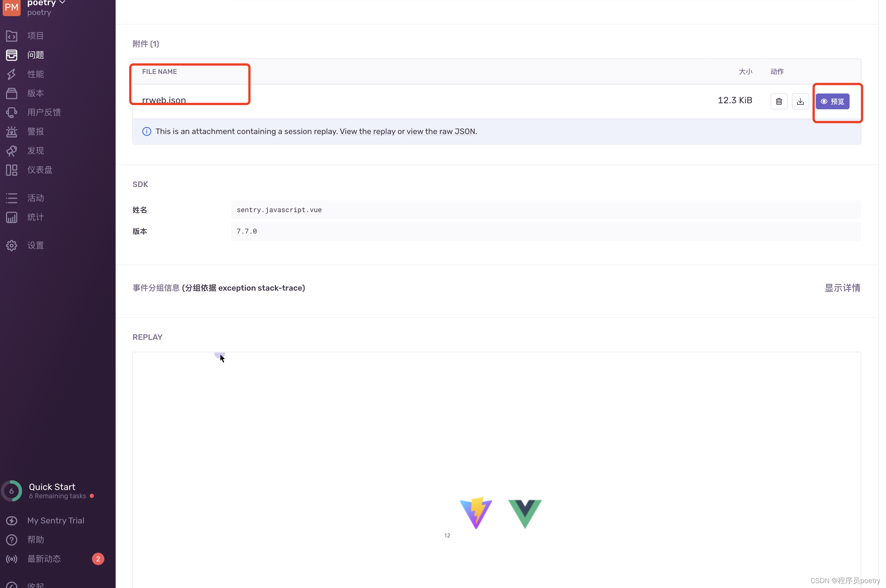Click the View the replay link

coord(367,131)
